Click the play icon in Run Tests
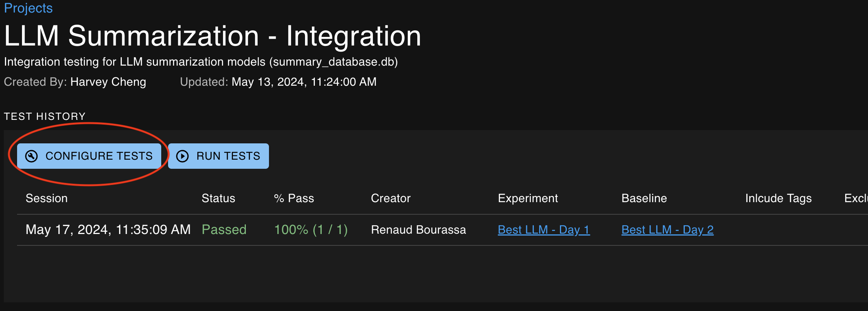 182,156
